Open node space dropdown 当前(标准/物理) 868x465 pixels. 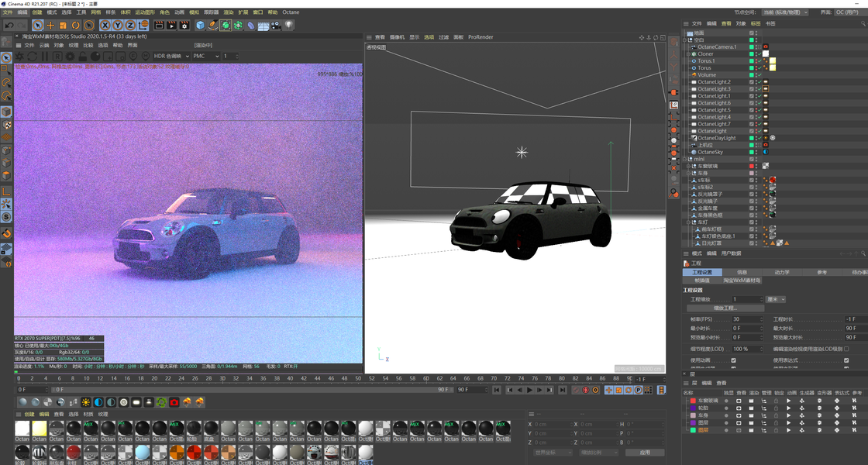pos(785,12)
